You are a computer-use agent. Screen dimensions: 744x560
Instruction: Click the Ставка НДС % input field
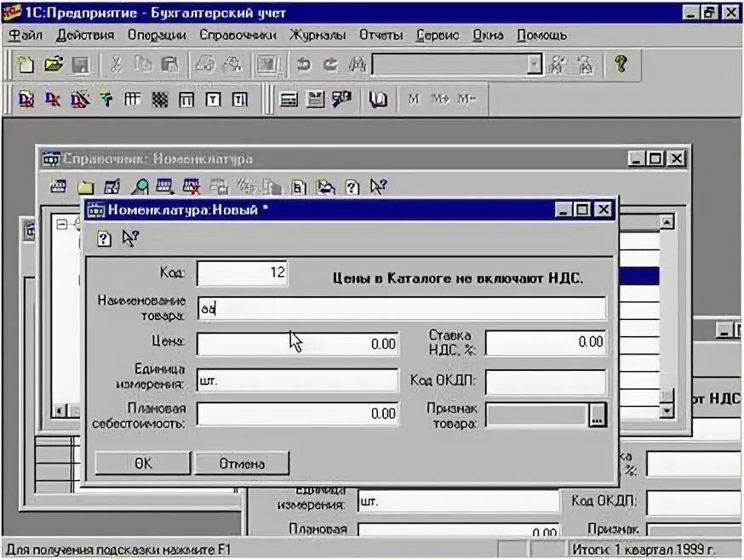(x=546, y=342)
